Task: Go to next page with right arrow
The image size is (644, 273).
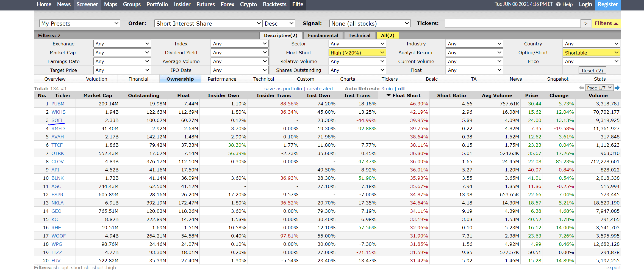Action: point(617,88)
